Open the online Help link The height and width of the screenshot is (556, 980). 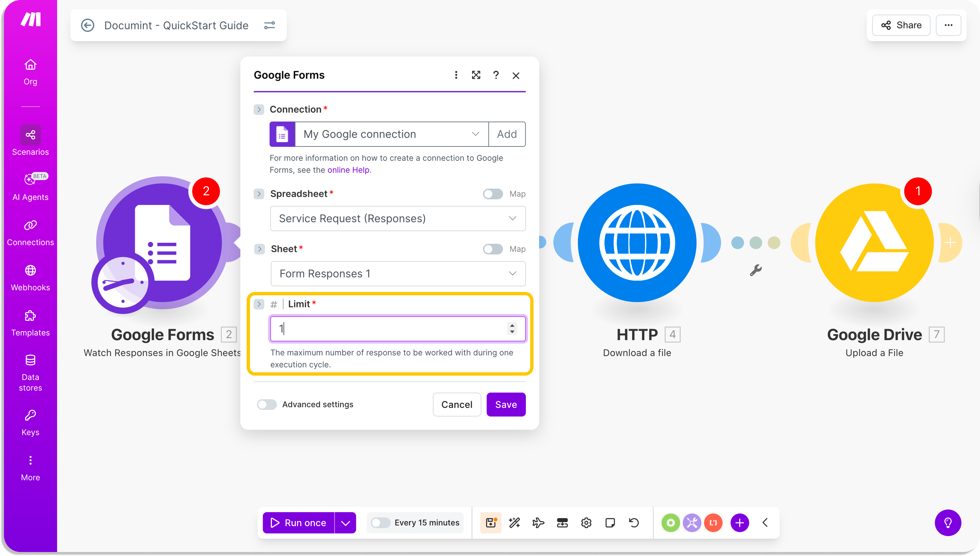(x=348, y=170)
